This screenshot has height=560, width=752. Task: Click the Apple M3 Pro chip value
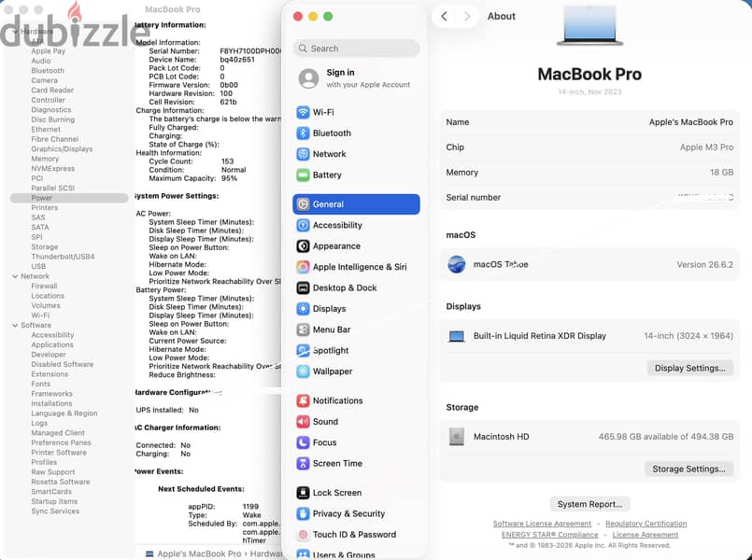click(x=706, y=147)
